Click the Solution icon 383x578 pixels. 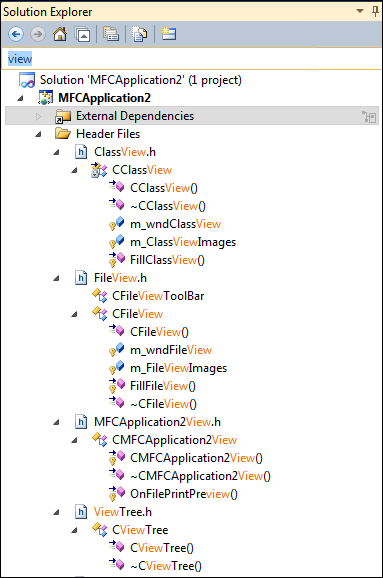(27, 80)
